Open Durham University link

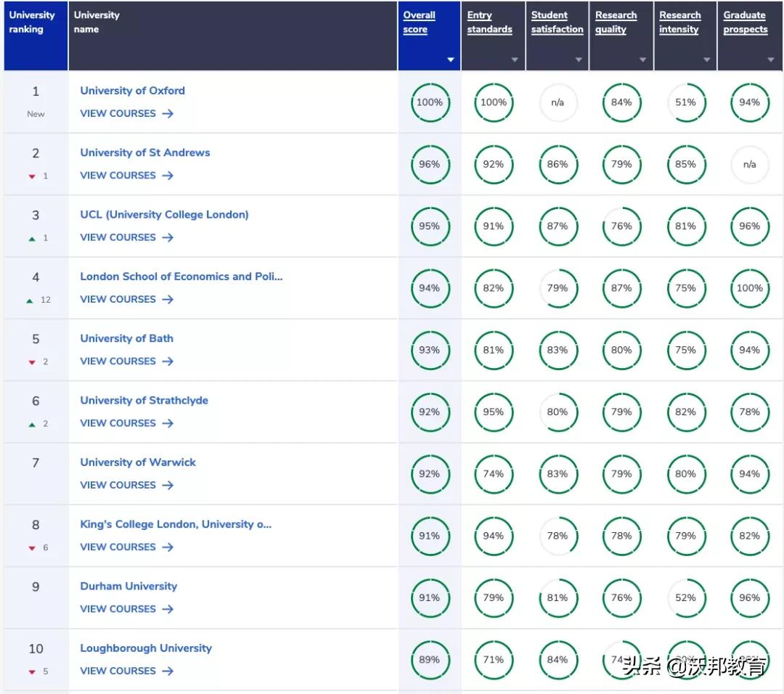[x=128, y=586]
